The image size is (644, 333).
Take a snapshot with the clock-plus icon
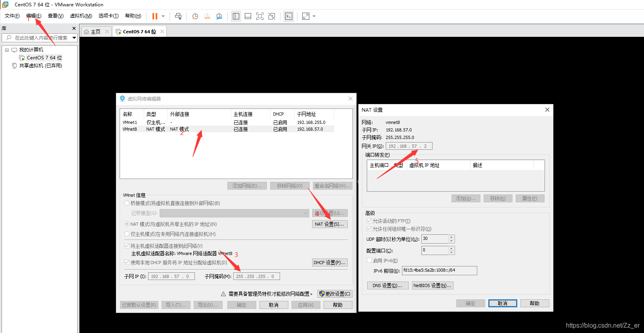pyautogui.click(x=195, y=16)
